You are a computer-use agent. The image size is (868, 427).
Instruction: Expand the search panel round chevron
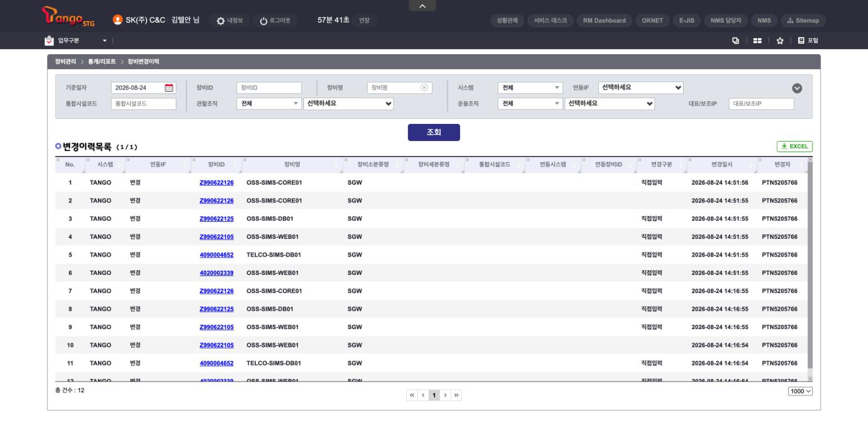pyautogui.click(x=797, y=88)
